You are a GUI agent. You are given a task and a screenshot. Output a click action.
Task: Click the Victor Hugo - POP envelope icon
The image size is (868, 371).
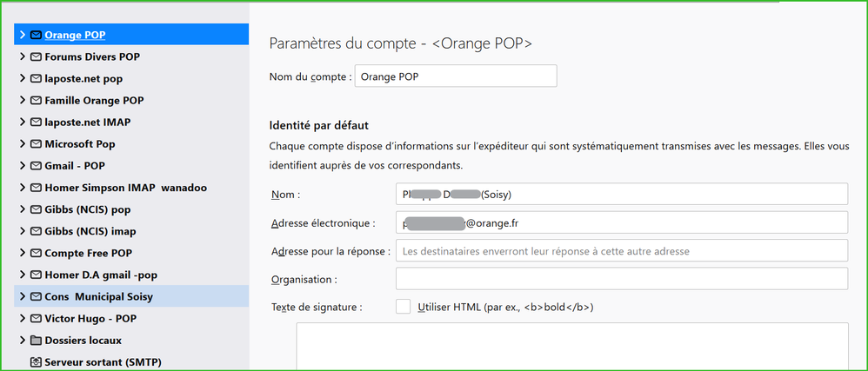[36, 318]
